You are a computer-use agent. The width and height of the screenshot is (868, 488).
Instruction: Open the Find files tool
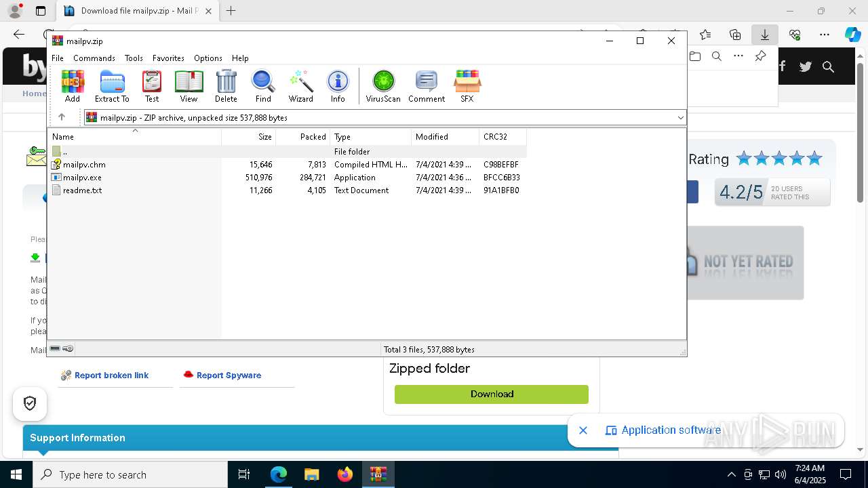point(263,86)
